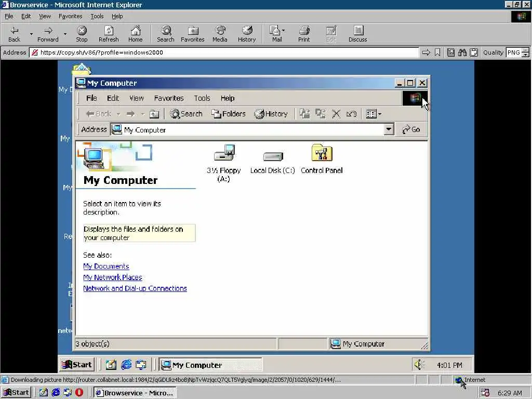Click the bookmark ribbon icon near the address bar

point(437,52)
